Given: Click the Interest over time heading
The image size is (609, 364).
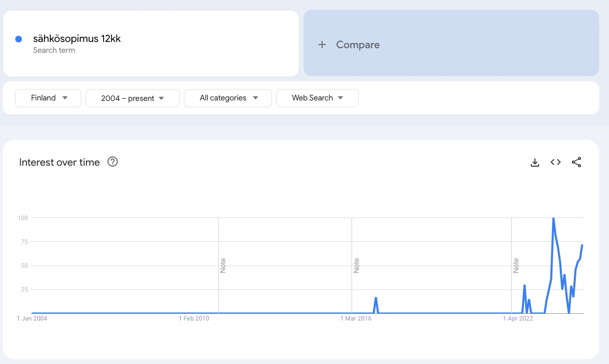Looking at the screenshot, I should tap(60, 162).
